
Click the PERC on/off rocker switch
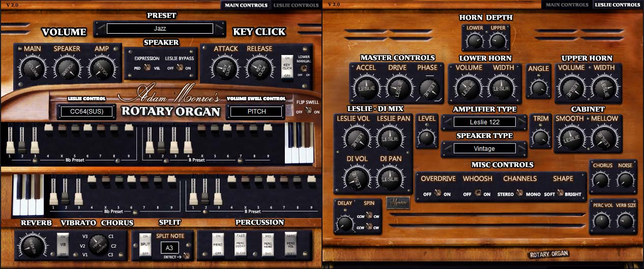coord(218,245)
